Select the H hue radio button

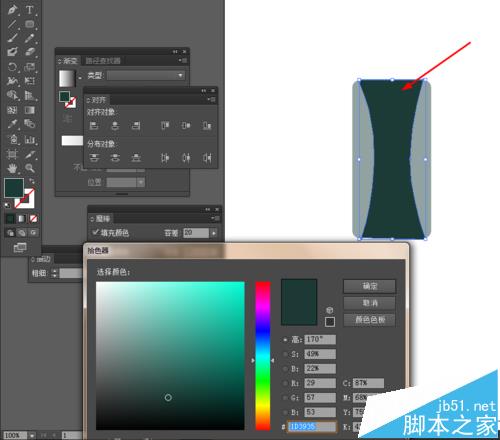click(285, 340)
